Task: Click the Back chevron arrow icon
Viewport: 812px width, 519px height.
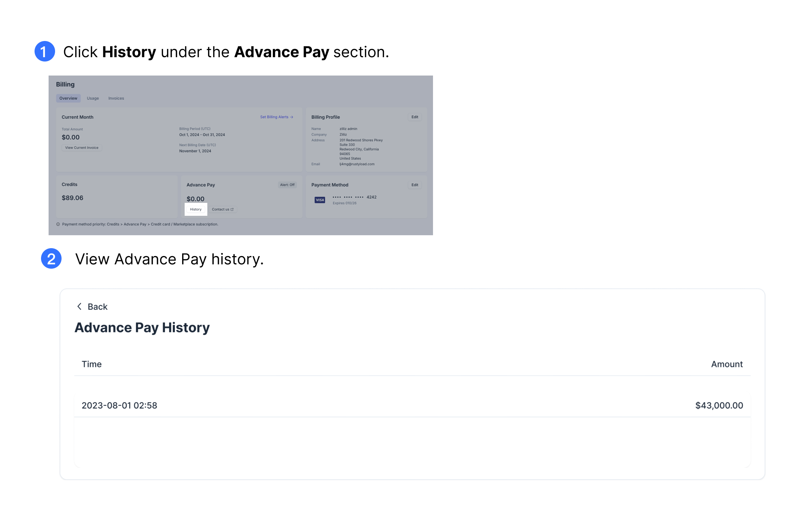Action: [80, 306]
